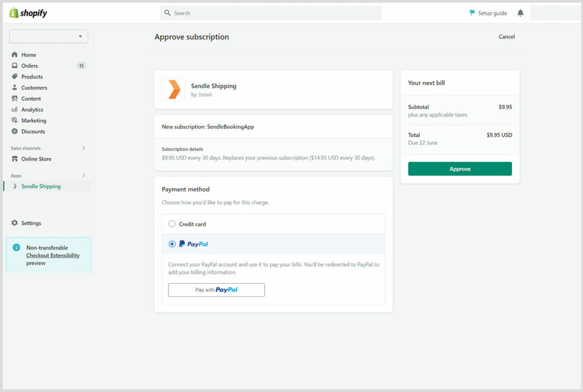Click the Sendle Shipping sidebar chevron icon
The width and height of the screenshot is (583, 392).
pos(15,186)
